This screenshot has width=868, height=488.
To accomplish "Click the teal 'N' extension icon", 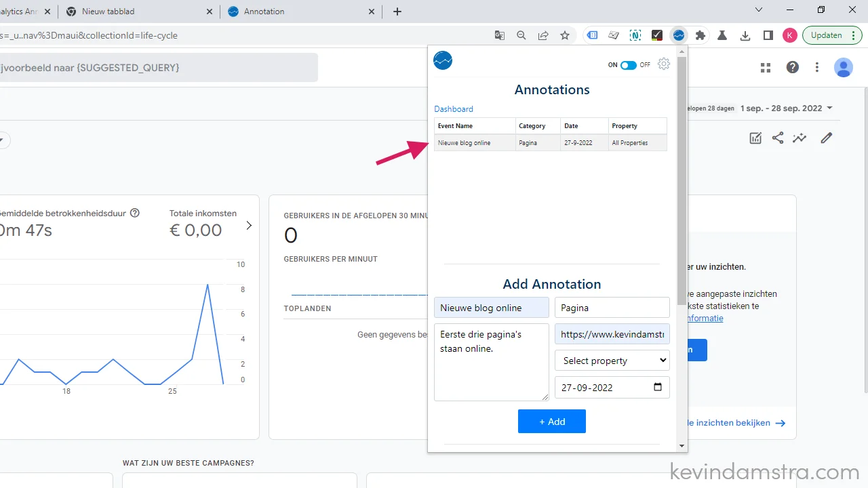I will [635, 35].
